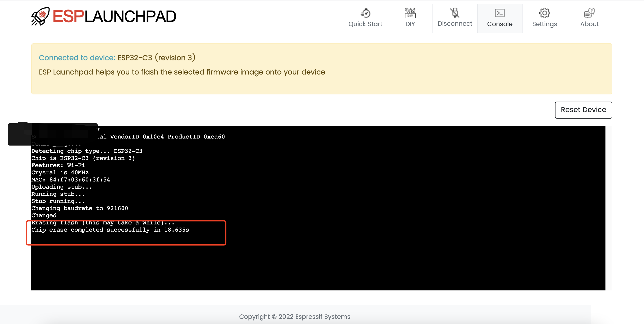The image size is (644, 324).
Task: Click the DIY toolbox icon
Action: (410, 13)
